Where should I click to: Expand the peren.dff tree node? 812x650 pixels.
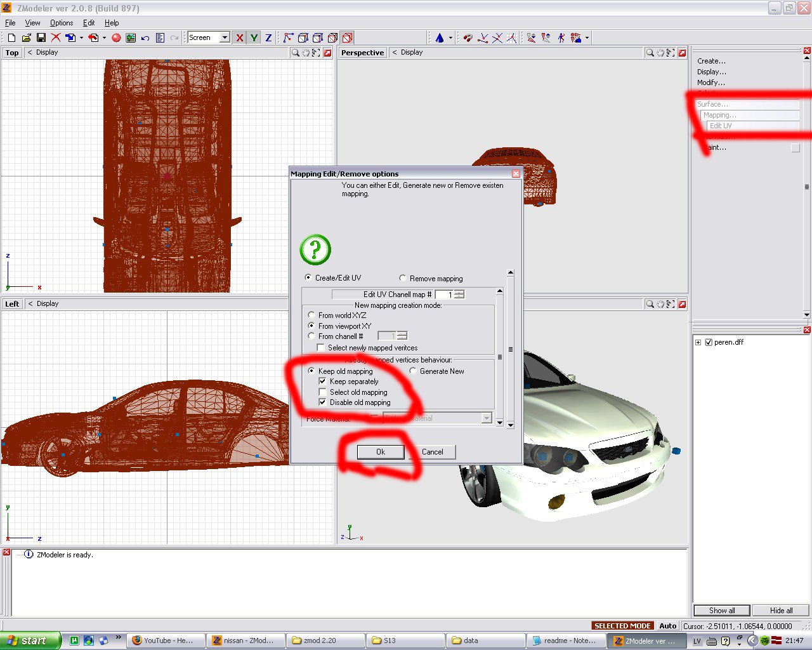tap(698, 342)
